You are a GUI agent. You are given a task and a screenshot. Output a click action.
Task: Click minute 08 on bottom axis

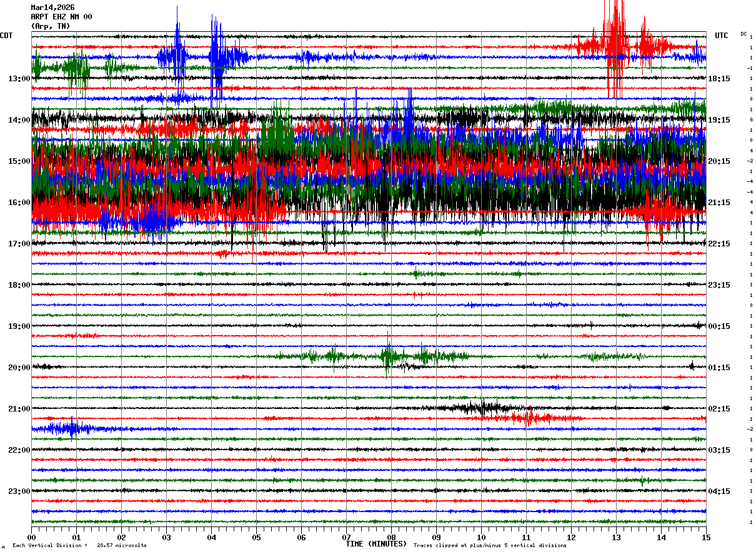tap(391, 537)
